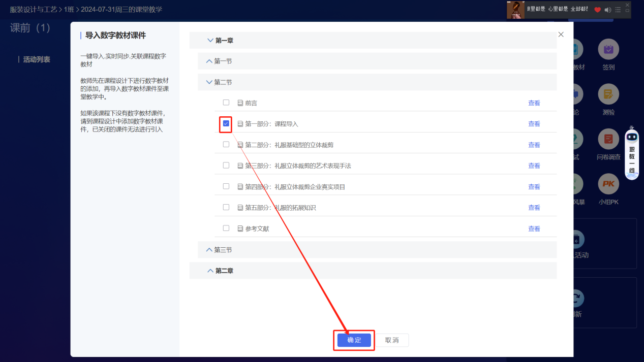The height and width of the screenshot is (362, 644).
Task: Click the speaker icon in the music player
Action: [608, 9]
